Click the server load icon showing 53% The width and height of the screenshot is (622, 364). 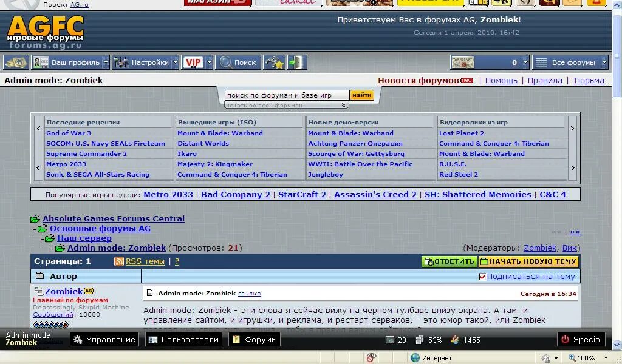tap(419, 340)
